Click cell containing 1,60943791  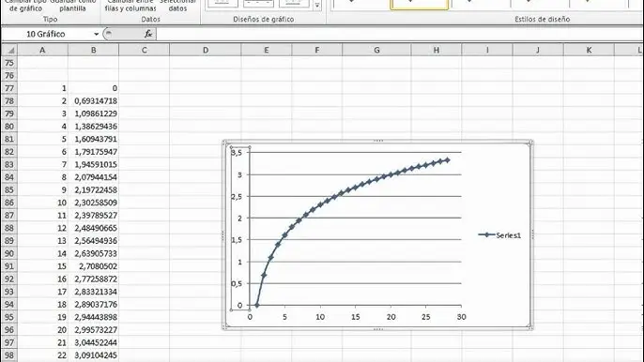click(x=93, y=139)
